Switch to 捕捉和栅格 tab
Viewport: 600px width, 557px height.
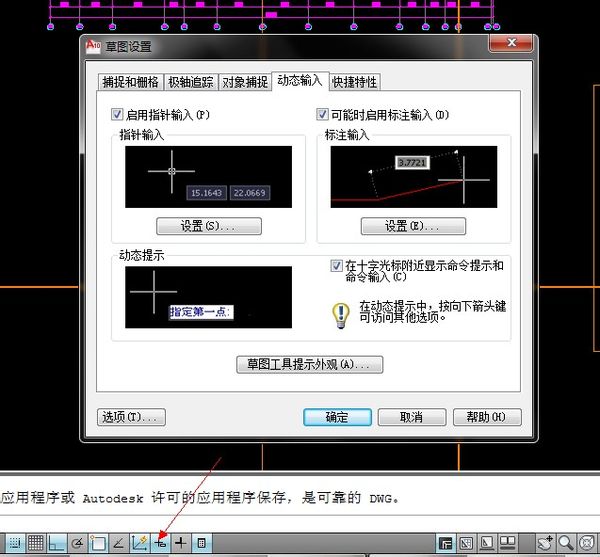tap(130, 82)
